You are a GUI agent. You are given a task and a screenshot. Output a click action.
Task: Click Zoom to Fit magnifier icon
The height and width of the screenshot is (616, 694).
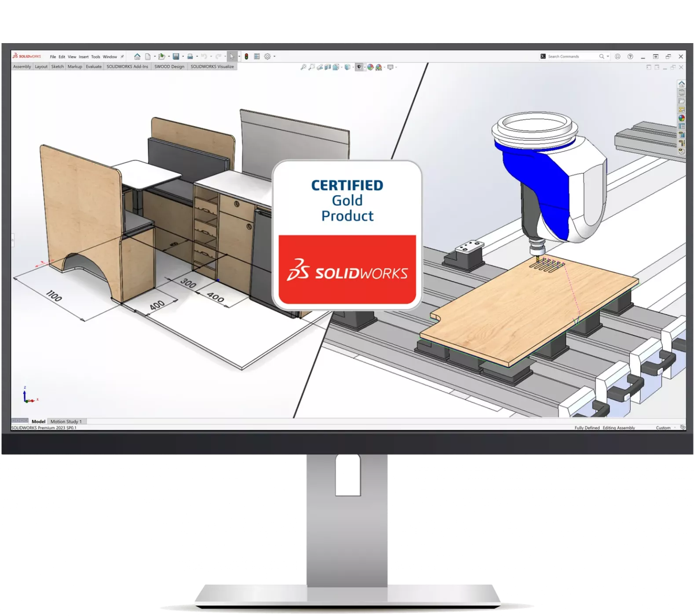(303, 67)
